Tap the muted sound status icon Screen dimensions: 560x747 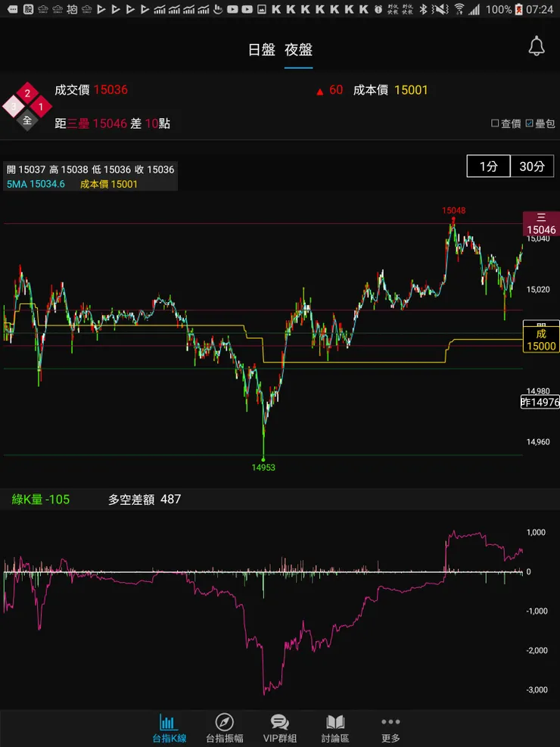[x=441, y=9]
